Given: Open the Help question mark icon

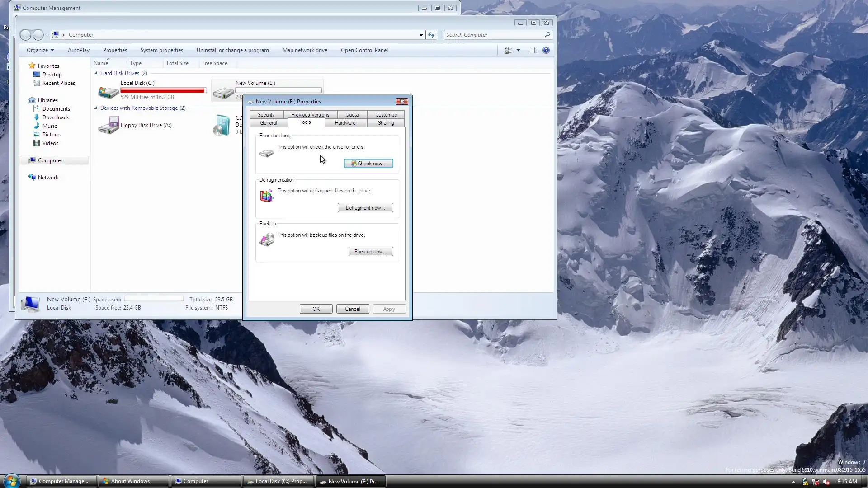Looking at the screenshot, I should [546, 50].
